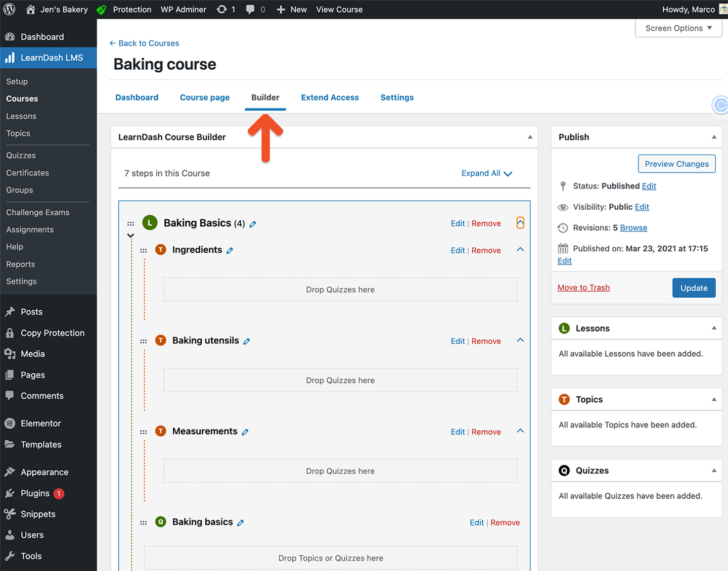The height and width of the screenshot is (571, 728).
Task: Browse the course revisions
Action: pos(633,228)
